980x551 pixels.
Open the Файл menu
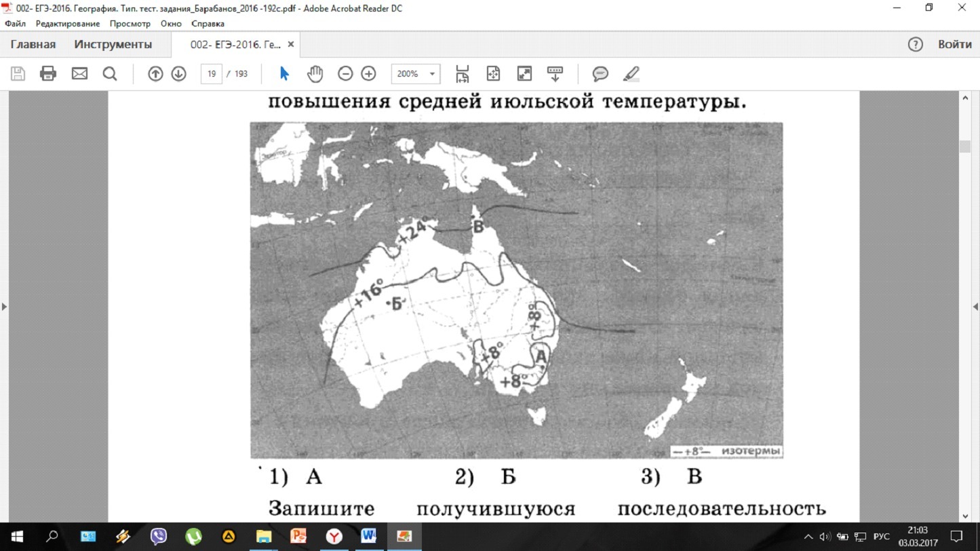(15, 23)
